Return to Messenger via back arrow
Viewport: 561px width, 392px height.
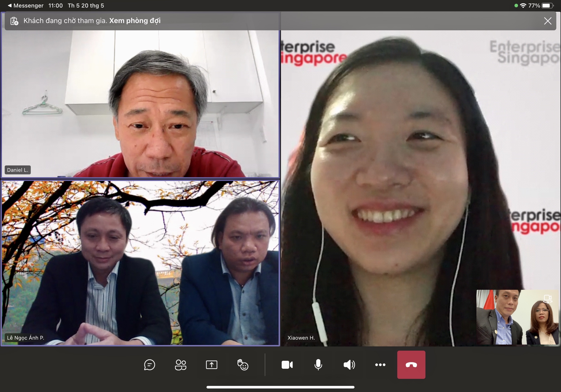pyautogui.click(x=10, y=5)
